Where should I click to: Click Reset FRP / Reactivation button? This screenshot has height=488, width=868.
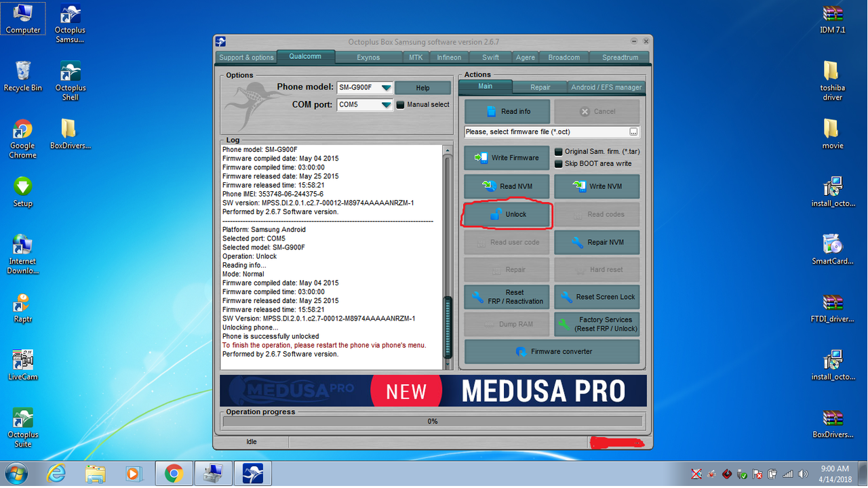point(507,297)
